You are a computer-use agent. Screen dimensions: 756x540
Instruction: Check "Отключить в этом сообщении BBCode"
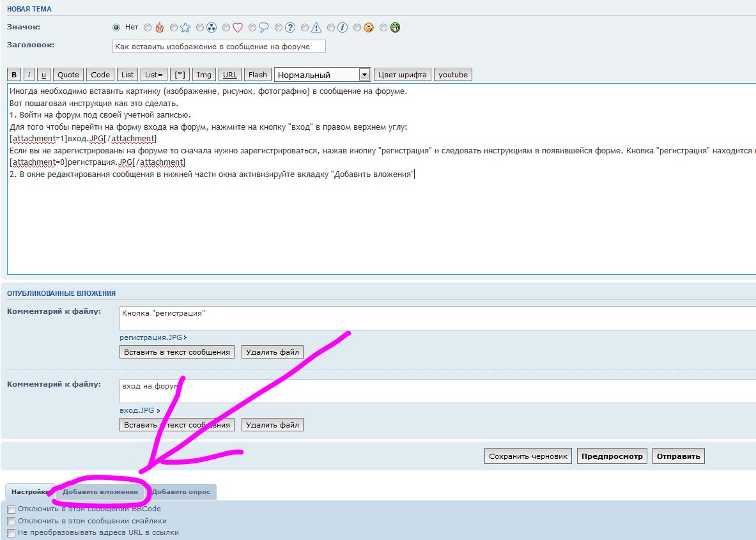(x=11, y=509)
